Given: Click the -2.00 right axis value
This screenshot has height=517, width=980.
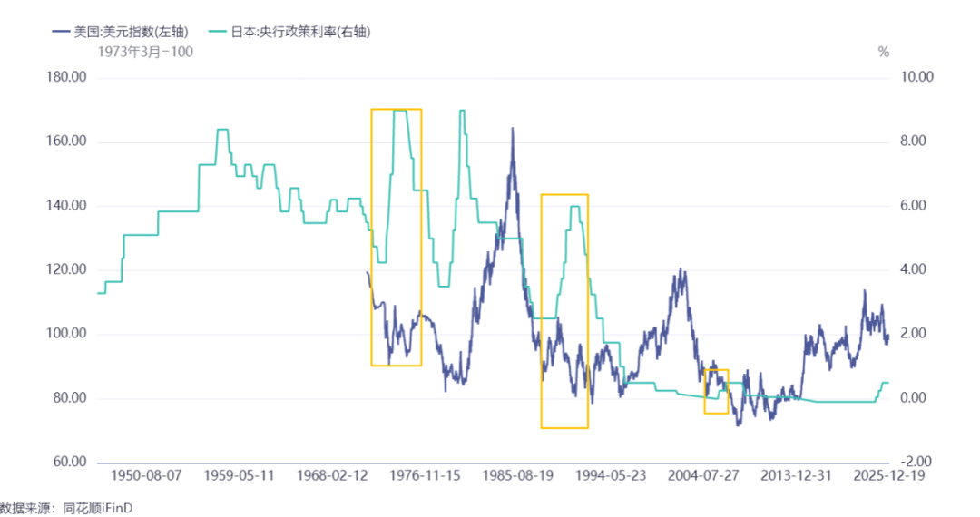Looking at the screenshot, I should click(916, 462).
